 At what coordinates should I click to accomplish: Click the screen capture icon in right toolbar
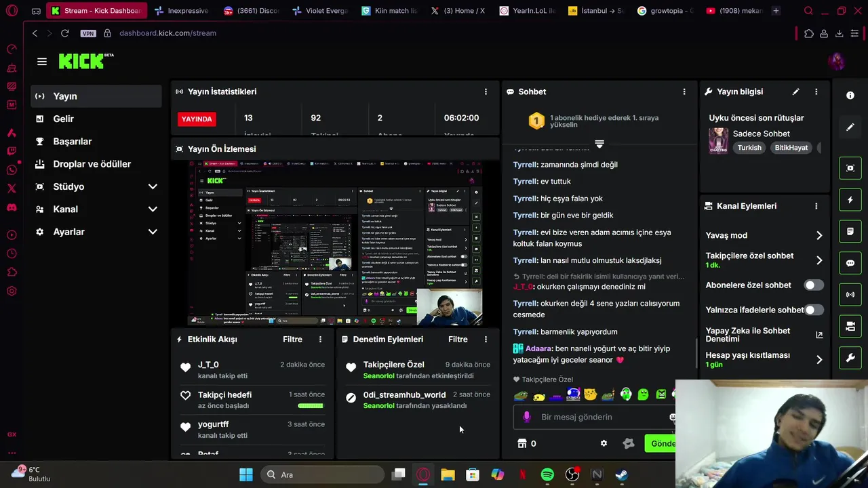point(850,168)
